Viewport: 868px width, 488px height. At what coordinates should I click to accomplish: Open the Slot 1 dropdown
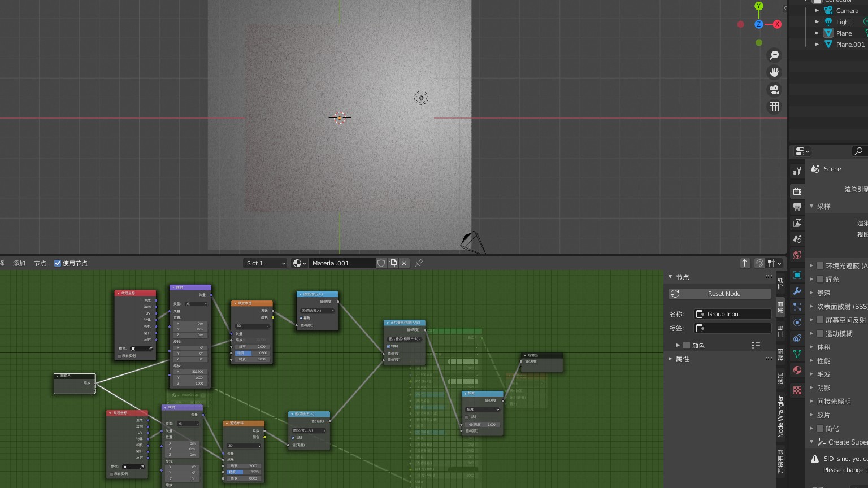coord(266,263)
